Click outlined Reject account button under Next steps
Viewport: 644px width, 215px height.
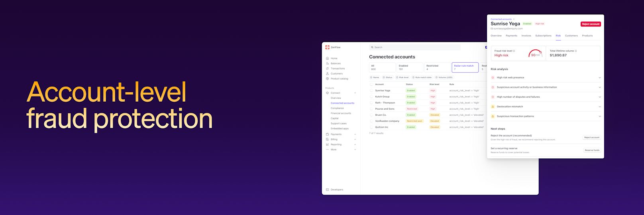tap(591, 137)
